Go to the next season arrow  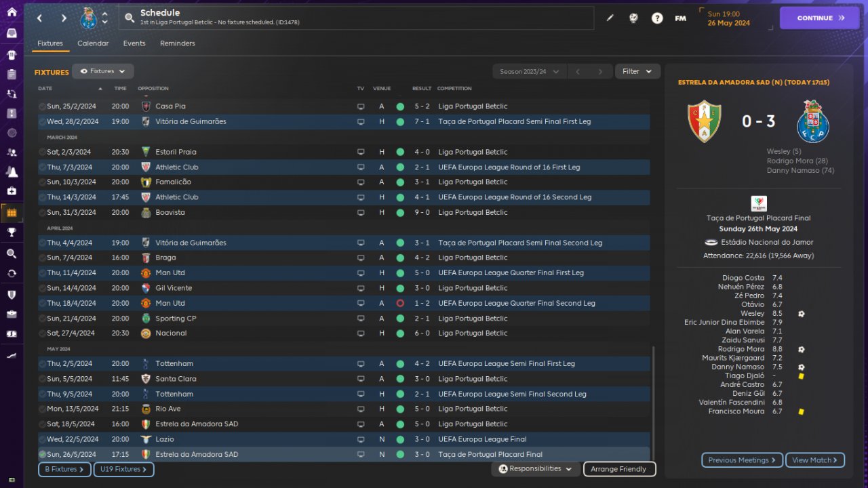click(600, 71)
